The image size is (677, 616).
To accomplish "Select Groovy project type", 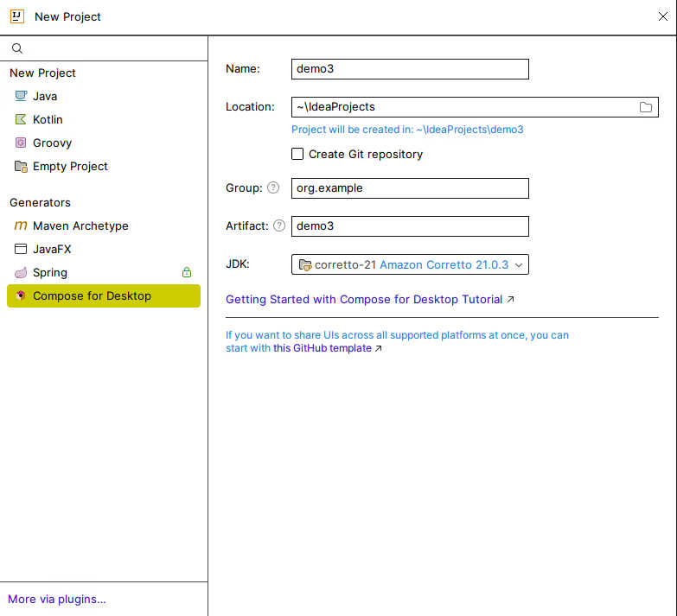I will pos(104,143).
